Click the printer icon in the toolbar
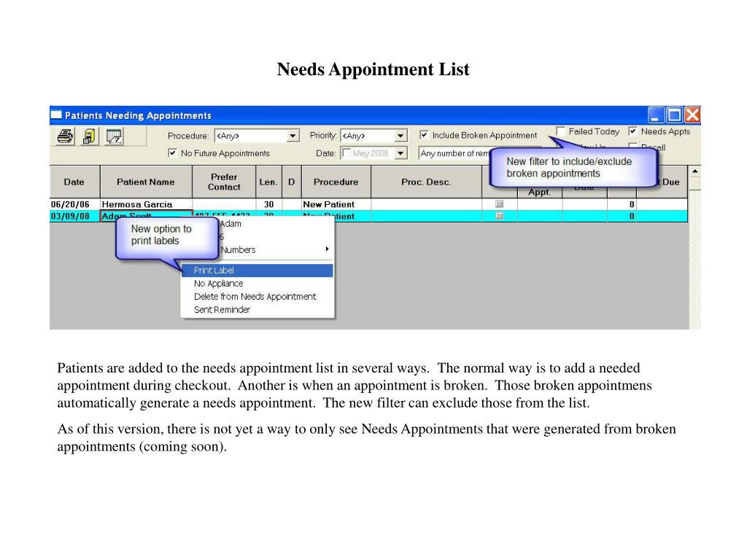747x560 pixels. [65, 136]
